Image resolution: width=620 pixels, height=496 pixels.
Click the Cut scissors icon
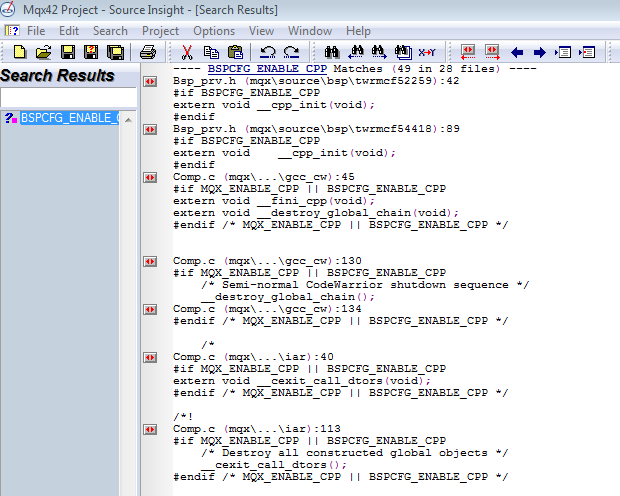coord(187,52)
